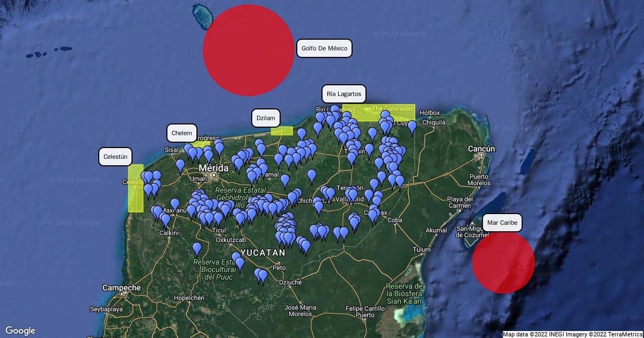644x338 pixels.
Task: Click the Google logo
Action: pos(20,330)
